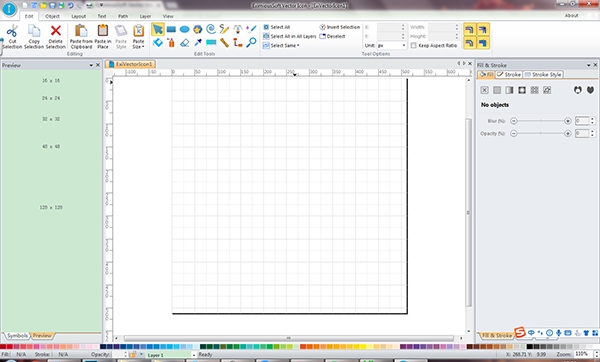Toggle the bottom-right corner transform option
Image resolution: width=600 pixels, height=362 pixels.
click(x=483, y=42)
